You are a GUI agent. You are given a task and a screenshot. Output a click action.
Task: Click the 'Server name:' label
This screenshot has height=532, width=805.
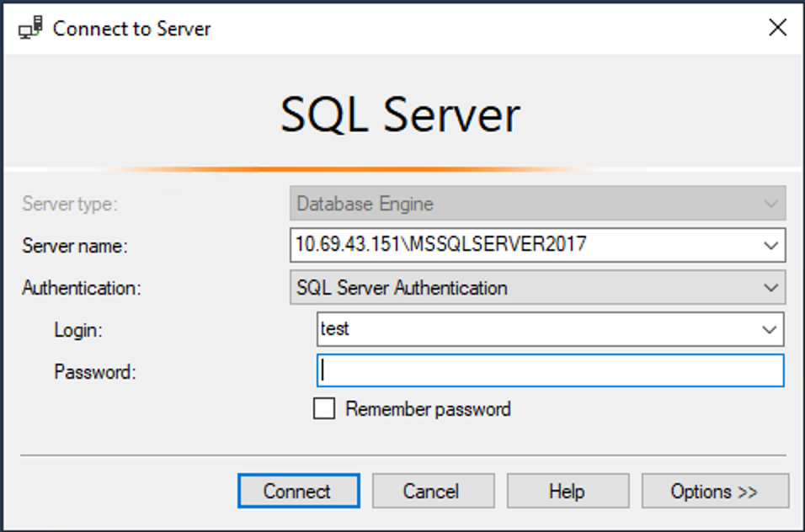[75, 246]
